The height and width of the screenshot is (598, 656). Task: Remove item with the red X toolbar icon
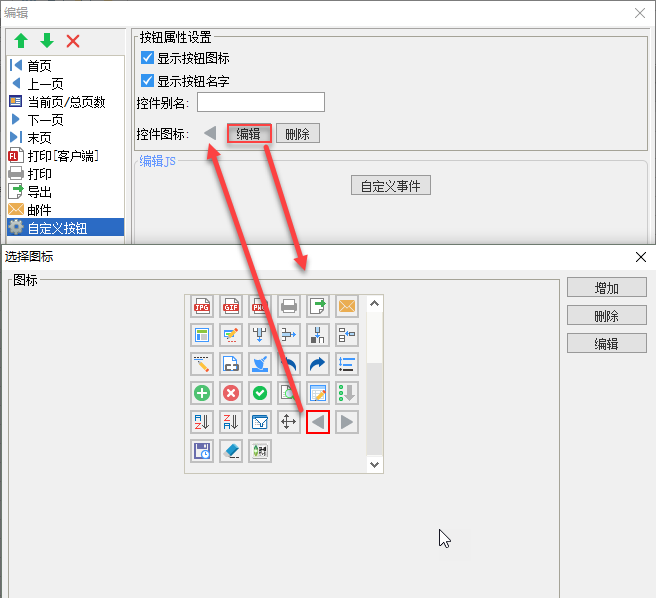click(x=73, y=41)
